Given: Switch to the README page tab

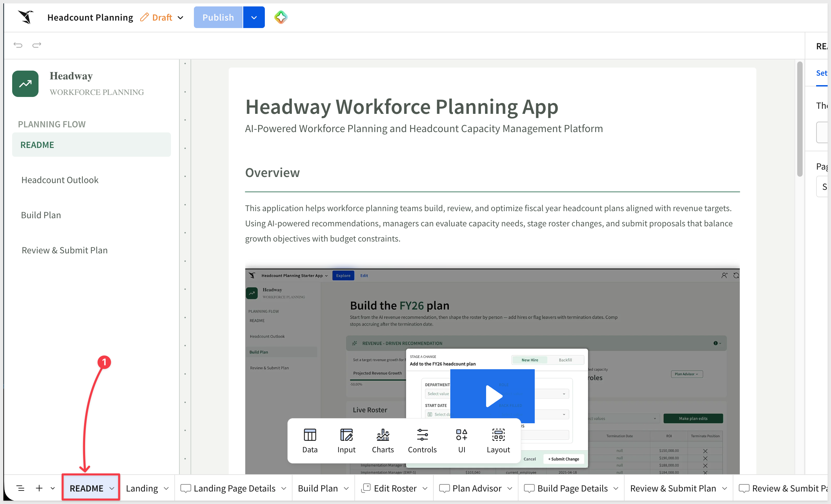Looking at the screenshot, I should click(x=86, y=488).
